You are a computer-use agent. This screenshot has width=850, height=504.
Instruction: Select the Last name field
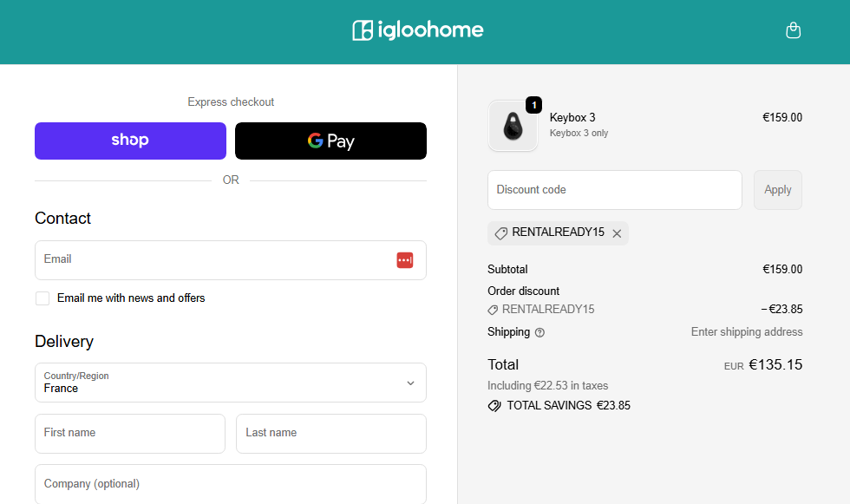point(331,434)
